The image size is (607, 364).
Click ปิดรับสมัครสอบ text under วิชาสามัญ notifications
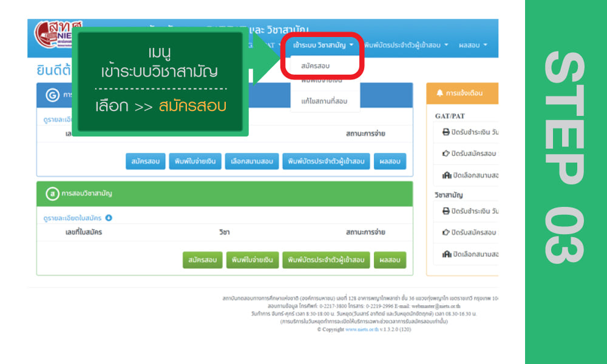(474, 232)
